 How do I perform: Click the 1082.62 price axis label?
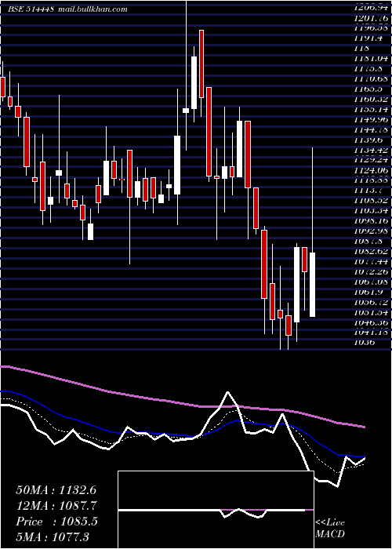tap(371, 252)
